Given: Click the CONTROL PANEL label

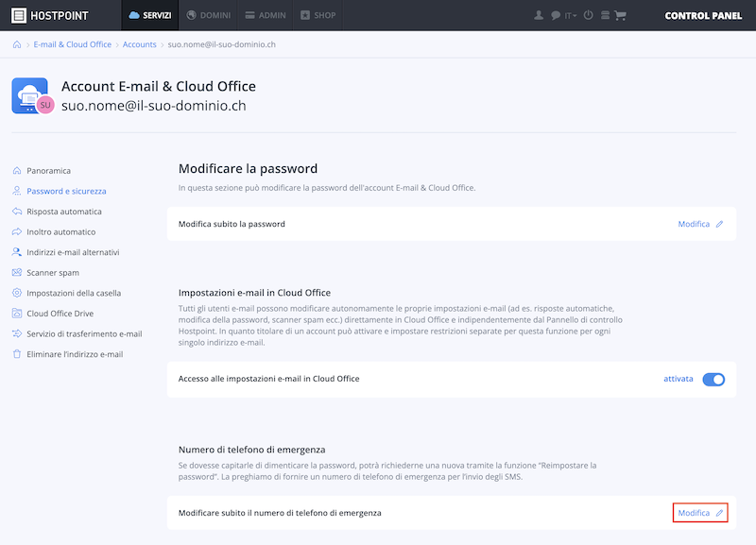Looking at the screenshot, I should (x=703, y=15).
